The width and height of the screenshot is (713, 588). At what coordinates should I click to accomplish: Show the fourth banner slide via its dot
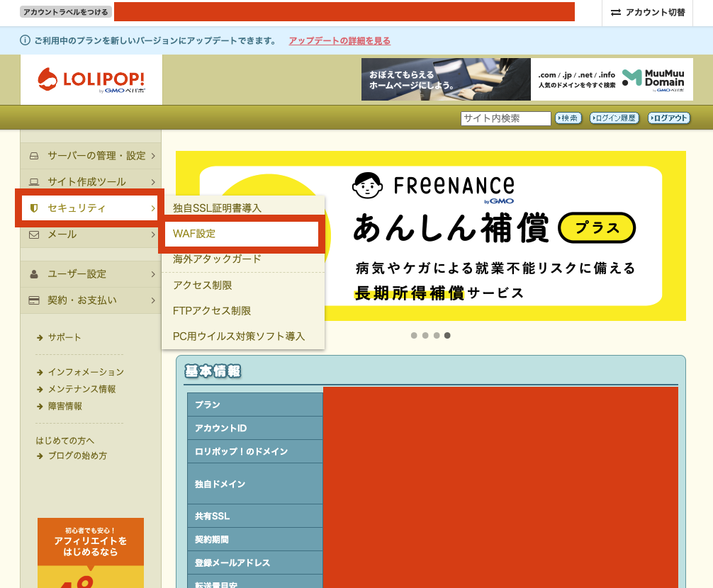447,335
